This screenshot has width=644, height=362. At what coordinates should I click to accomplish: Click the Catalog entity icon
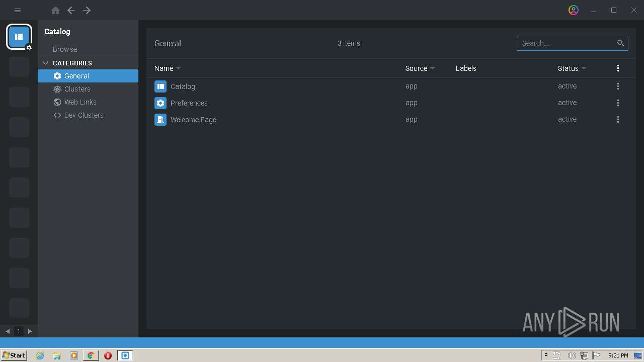tap(160, 86)
